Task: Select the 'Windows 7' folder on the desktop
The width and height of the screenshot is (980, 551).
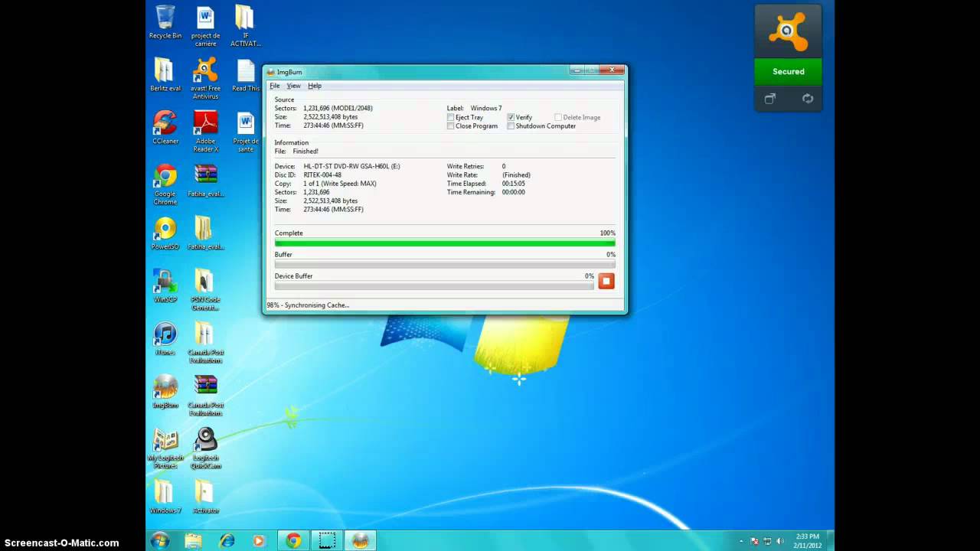Action: 165,497
